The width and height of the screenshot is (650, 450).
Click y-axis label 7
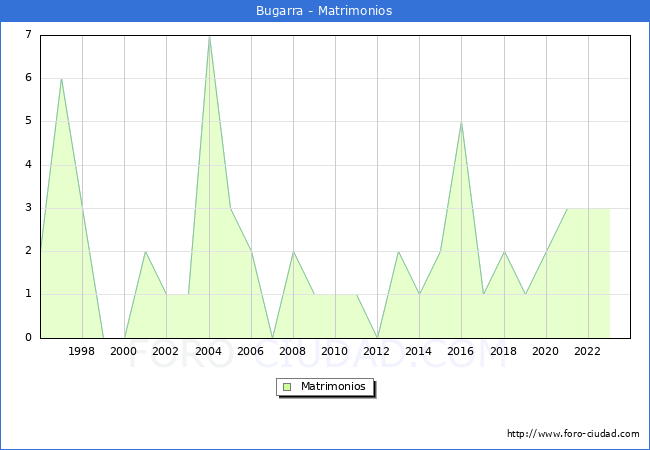tap(28, 35)
